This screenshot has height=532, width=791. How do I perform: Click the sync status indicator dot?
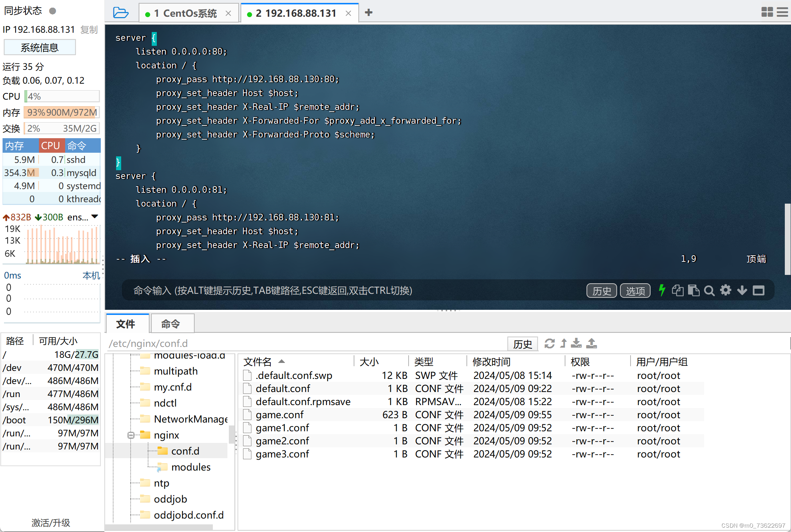click(x=52, y=11)
